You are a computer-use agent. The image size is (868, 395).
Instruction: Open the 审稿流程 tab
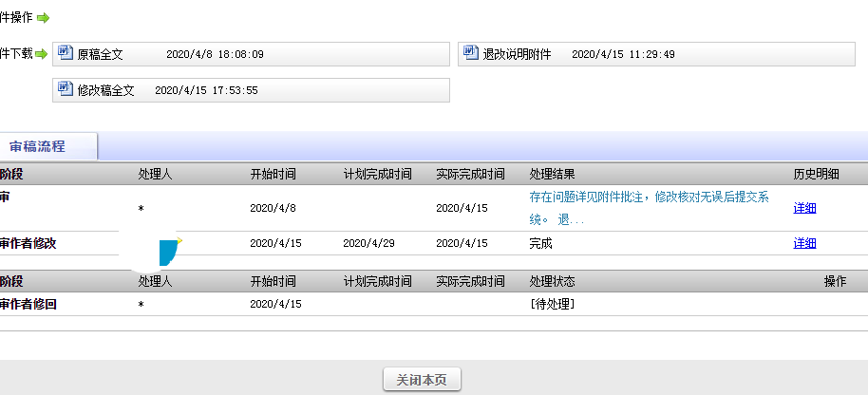click(x=38, y=146)
